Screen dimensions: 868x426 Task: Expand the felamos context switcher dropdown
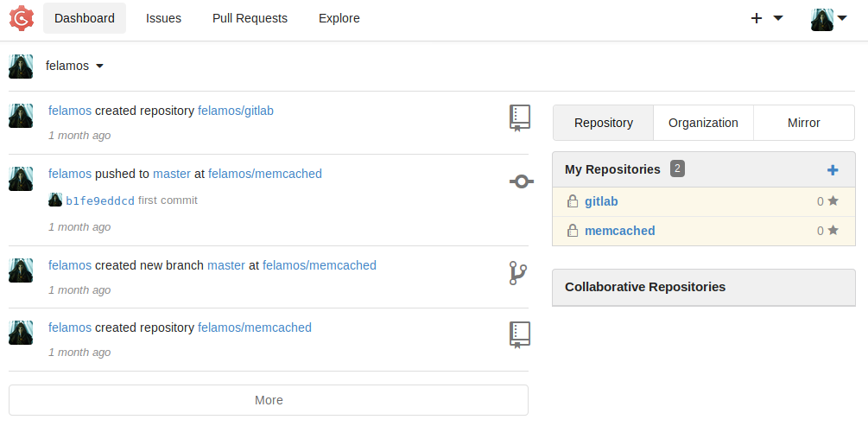(x=99, y=67)
